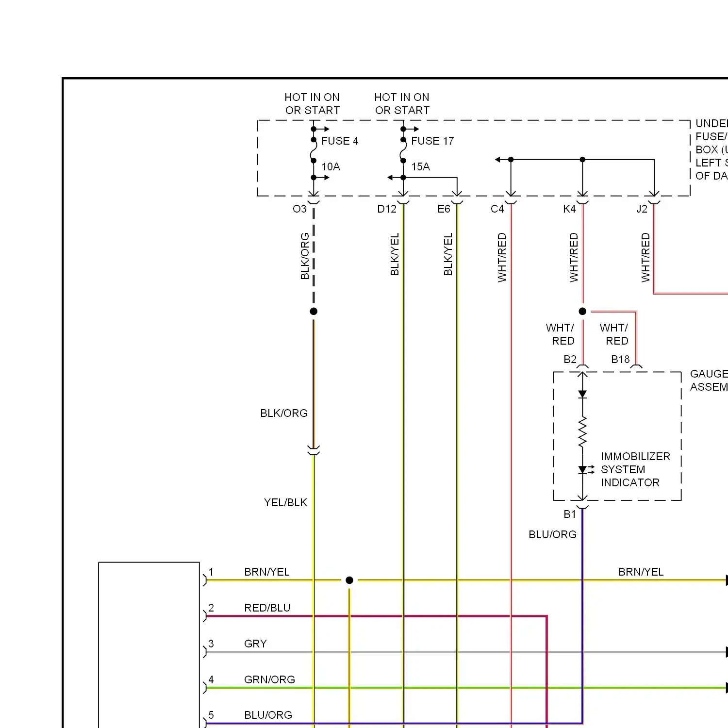The height and width of the screenshot is (728, 728).
Task: Click HOT IN ON OR START above FUSE 17
Action: pos(402,104)
